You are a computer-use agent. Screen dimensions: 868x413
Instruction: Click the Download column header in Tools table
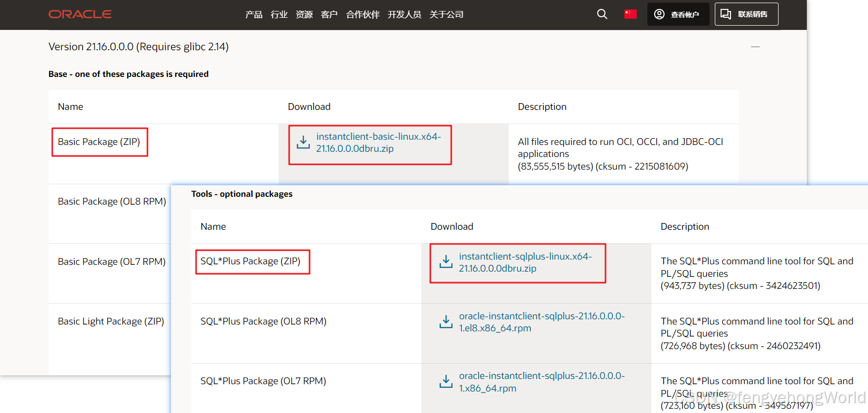tap(452, 227)
